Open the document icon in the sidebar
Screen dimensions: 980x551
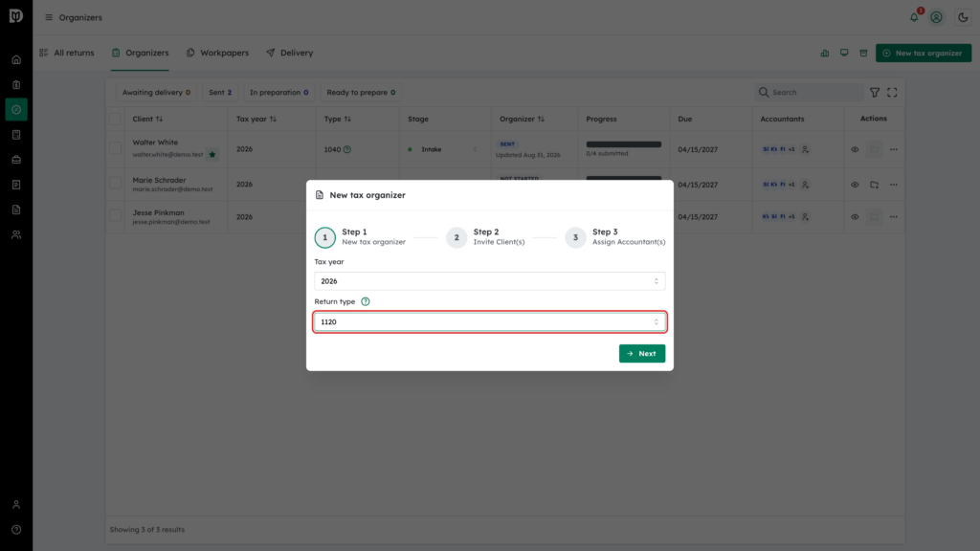click(16, 209)
